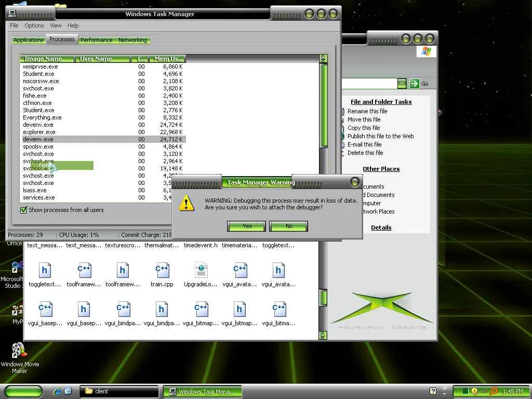Click Move this file link
532x399 pixels.
tap(364, 119)
